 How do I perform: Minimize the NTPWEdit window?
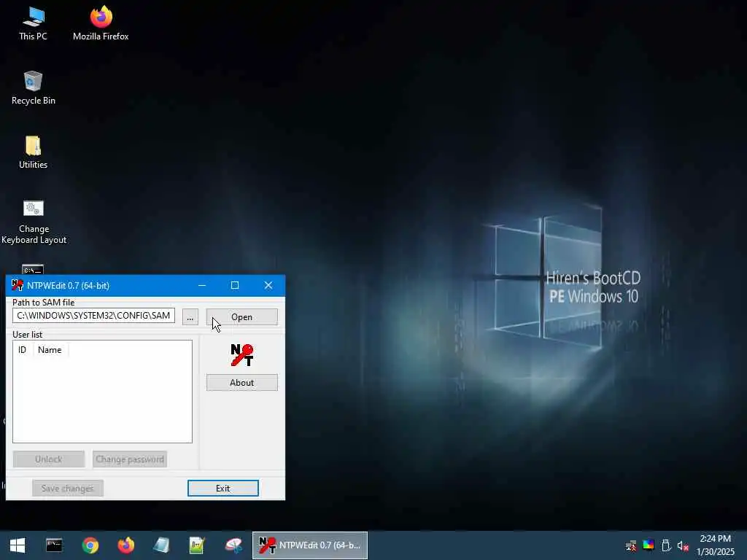point(202,285)
